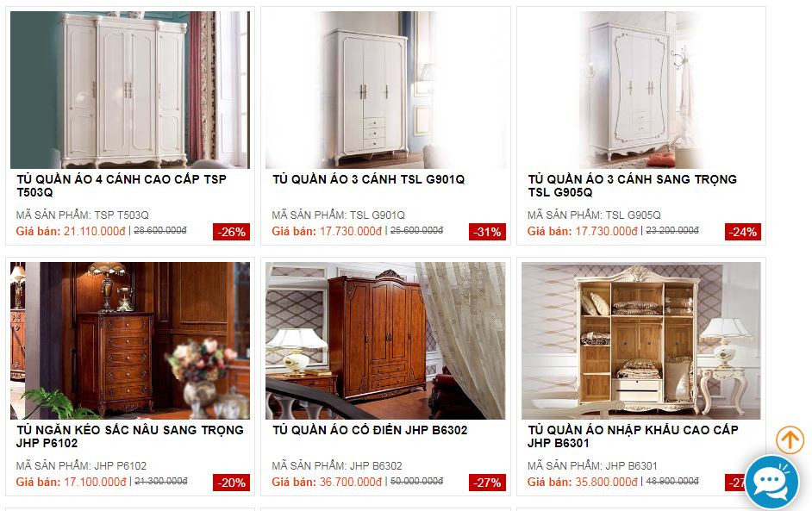The height and width of the screenshot is (511, 812).
Task: Open the TỦ NGĂN KÉO SẮC NÂU SANG TRỌNG title link
Action: pyautogui.click(x=129, y=436)
